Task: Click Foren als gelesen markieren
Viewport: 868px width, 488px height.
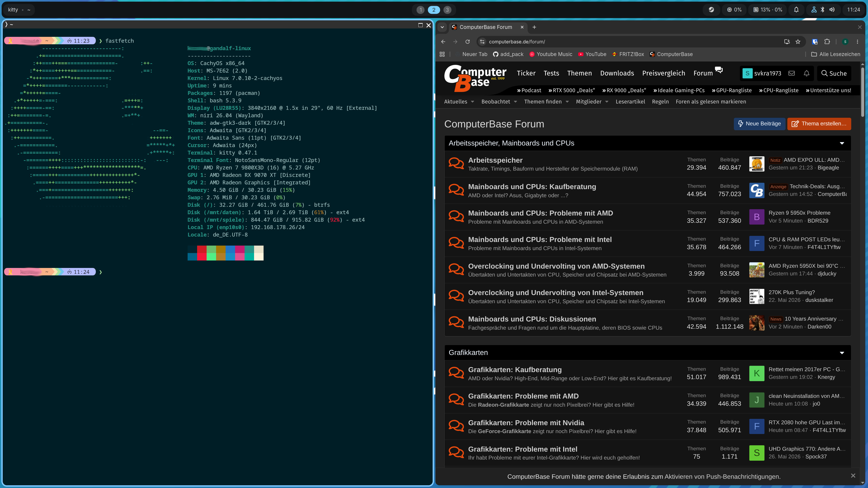Action: point(711,102)
